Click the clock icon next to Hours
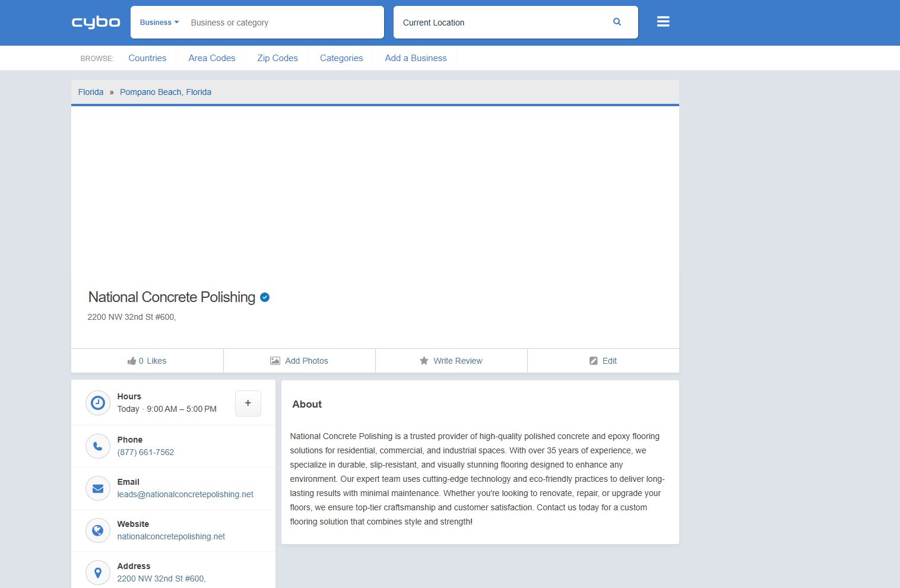Screen dimensions: 900x588 (x=98, y=403)
